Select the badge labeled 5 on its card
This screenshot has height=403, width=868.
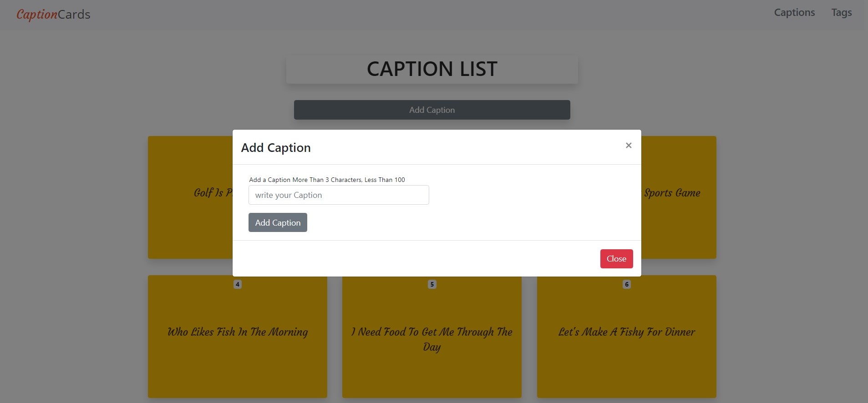pos(431,284)
